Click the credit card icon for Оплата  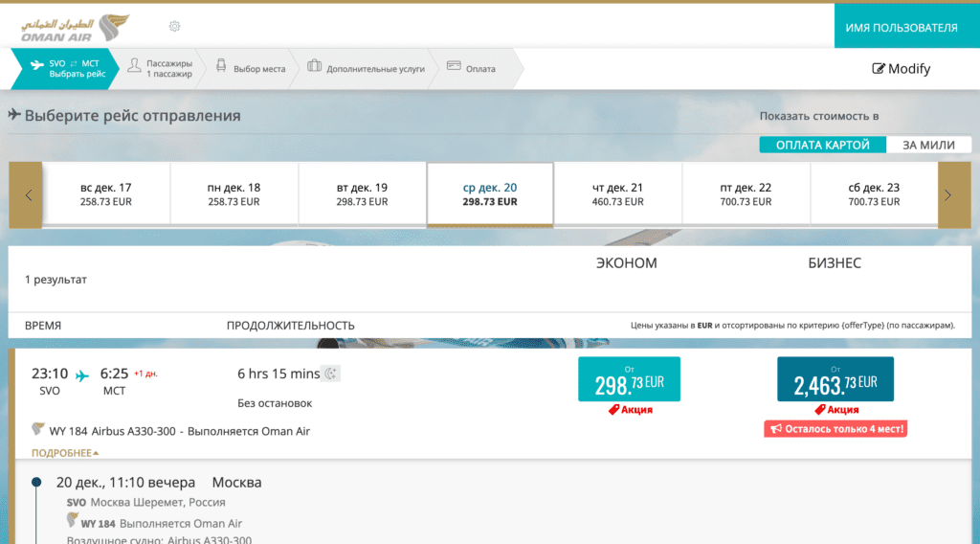pyautogui.click(x=454, y=66)
